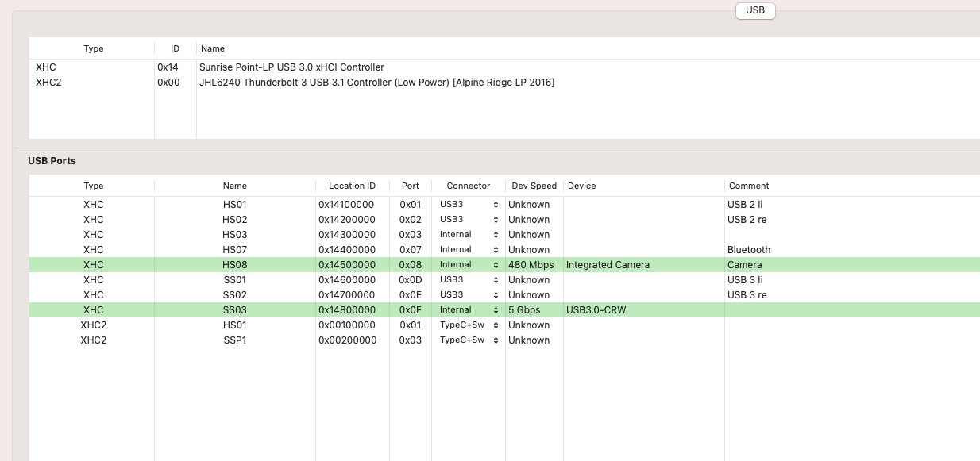Select location ID 0x14100000
The width and height of the screenshot is (980, 461).
click(346, 205)
